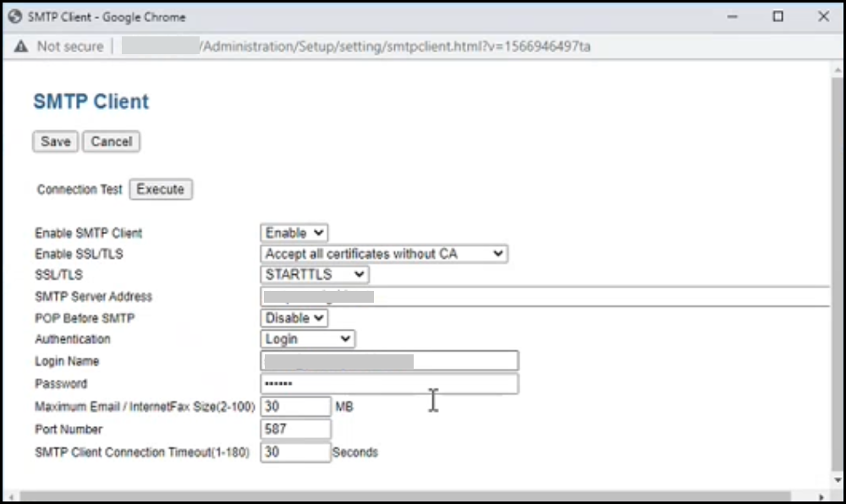The height and width of the screenshot is (504, 846).
Task: Click the Port Number field
Action: pos(294,429)
